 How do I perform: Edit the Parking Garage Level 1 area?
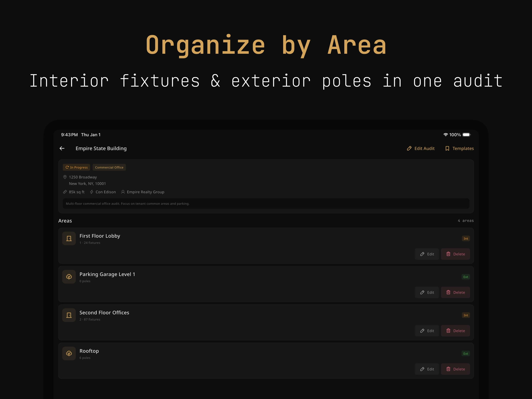(427, 292)
